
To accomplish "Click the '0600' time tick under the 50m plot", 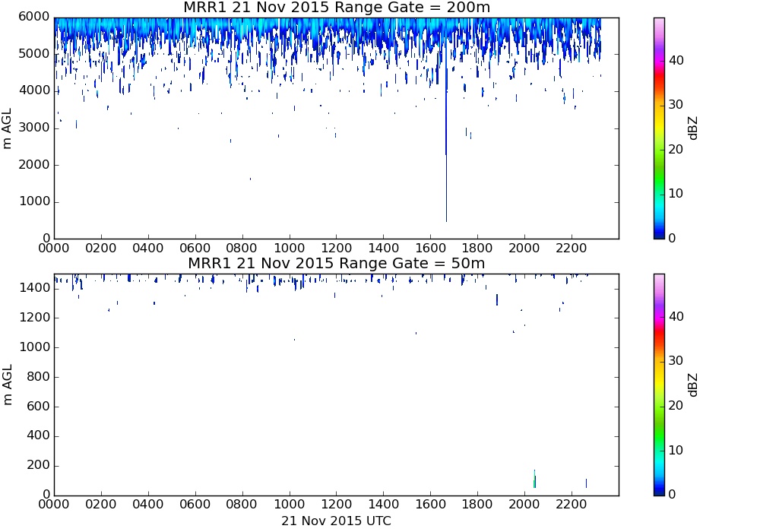I will point(195,505).
